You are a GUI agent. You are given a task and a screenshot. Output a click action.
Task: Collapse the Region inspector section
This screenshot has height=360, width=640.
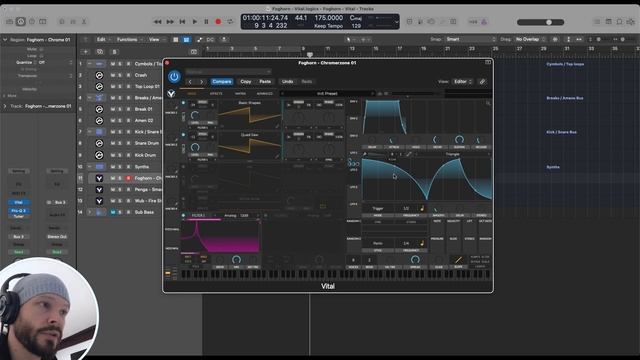click(5, 40)
